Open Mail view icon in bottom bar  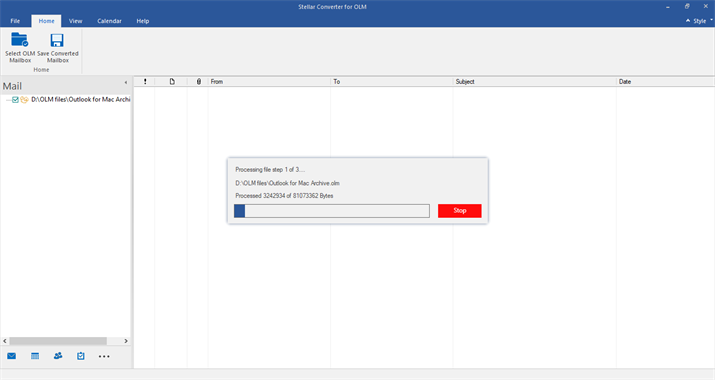(11, 356)
